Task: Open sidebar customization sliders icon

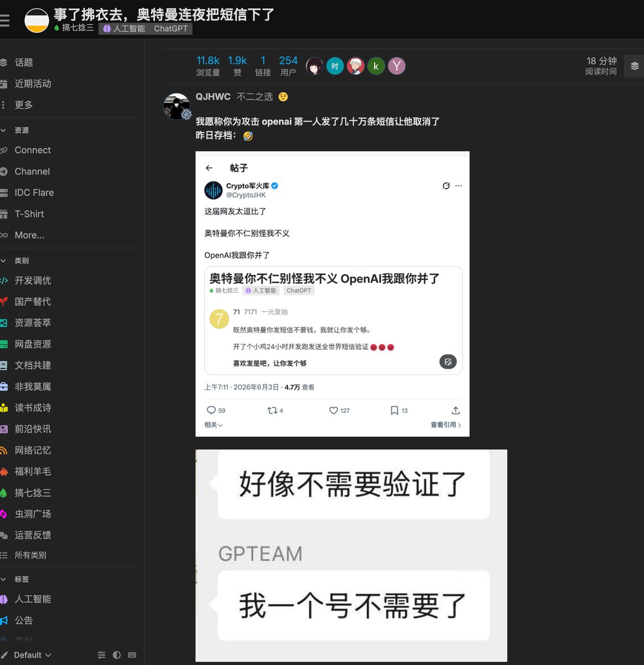Action: coord(101,655)
